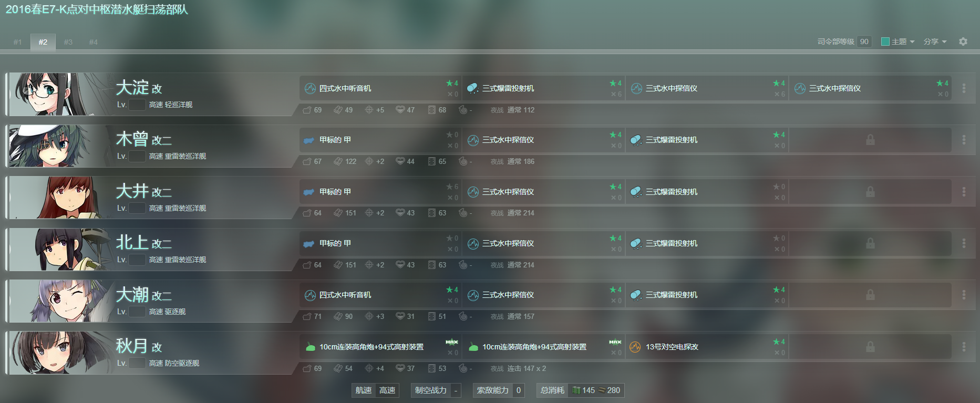
Task: Click 大淀's 三式爆雷投射机 depth charge icon
Action: 472,88
